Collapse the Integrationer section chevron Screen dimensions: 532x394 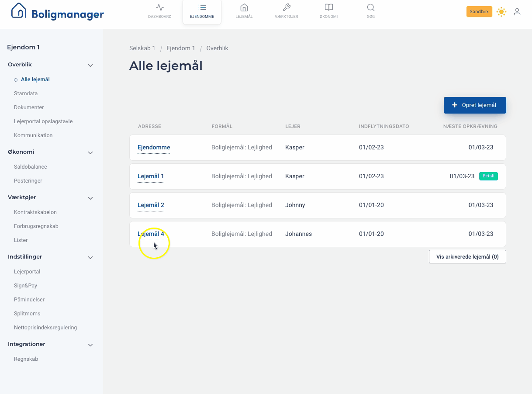tap(90, 345)
